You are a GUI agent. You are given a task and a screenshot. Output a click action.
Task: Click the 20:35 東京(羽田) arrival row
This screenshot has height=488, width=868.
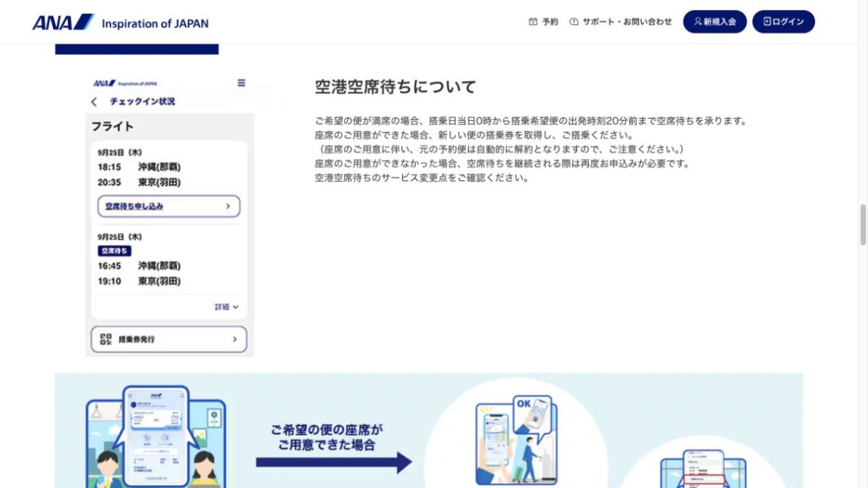coord(139,182)
